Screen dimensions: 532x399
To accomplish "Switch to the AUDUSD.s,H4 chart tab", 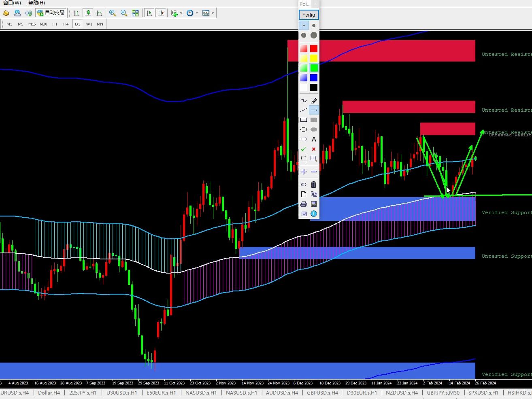I will point(282,393).
